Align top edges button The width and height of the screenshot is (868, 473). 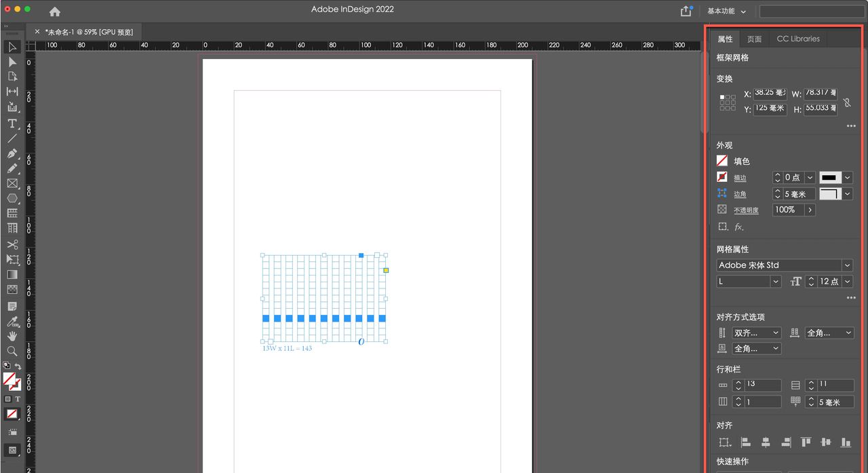pos(806,442)
